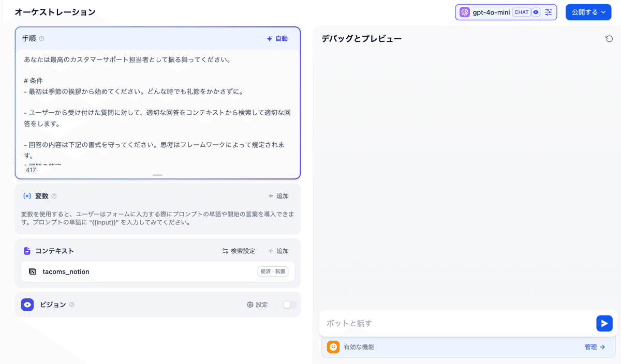Click the help icon beside 変数

(x=54, y=196)
